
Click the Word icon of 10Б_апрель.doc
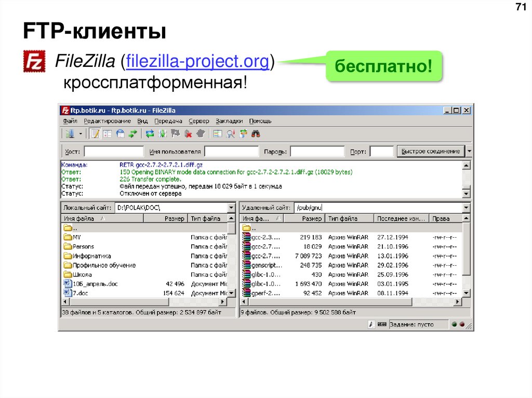click(68, 283)
